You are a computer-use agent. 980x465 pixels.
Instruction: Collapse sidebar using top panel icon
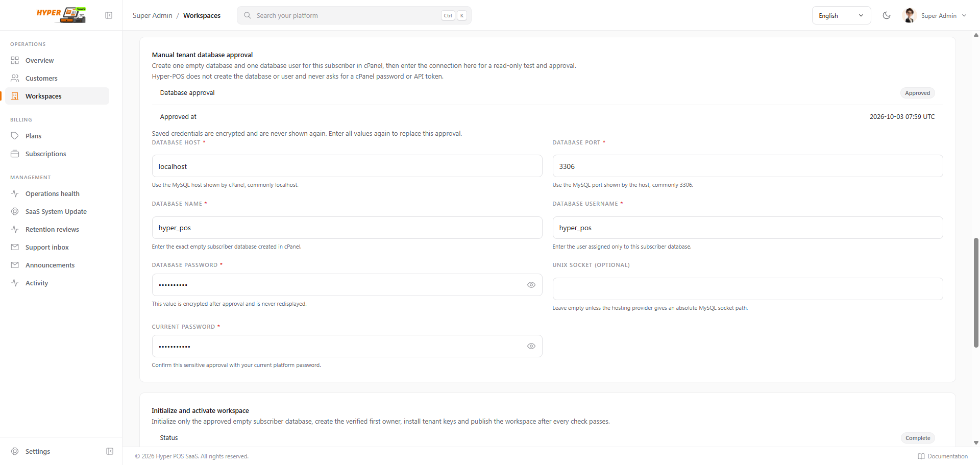click(109, 15)
